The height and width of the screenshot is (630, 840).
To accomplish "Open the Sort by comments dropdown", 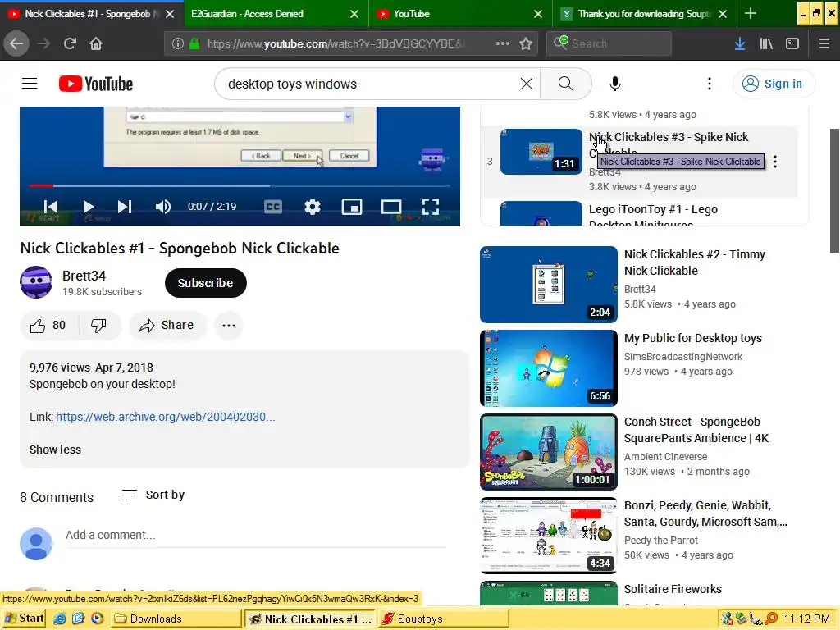I will pos(153,495).
